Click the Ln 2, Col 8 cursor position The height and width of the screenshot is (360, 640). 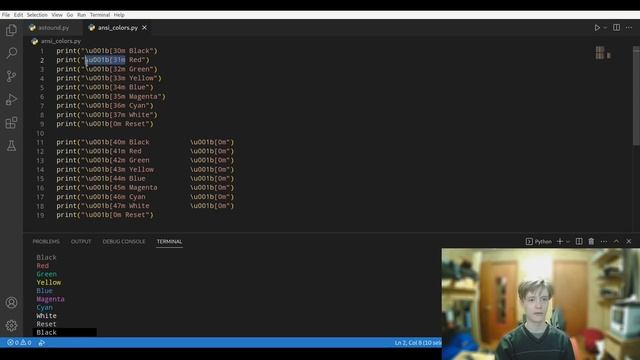click(x=418, y=342)
